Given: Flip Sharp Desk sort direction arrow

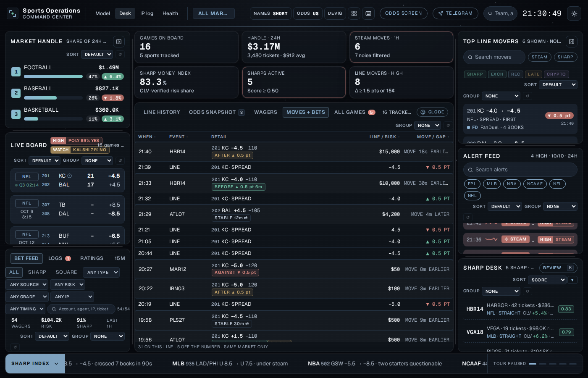Looking at the screenshot, I should (572, 280).
